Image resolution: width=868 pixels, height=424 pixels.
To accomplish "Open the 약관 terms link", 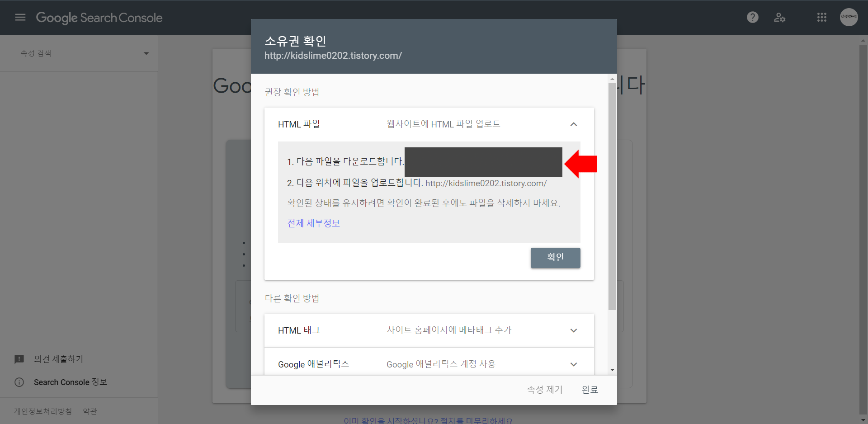I will [x=90, y=411].
